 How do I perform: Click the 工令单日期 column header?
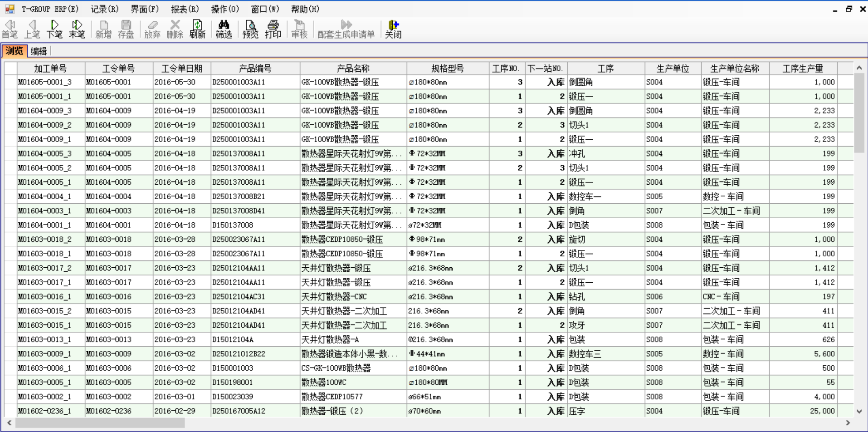coord(182,69)
